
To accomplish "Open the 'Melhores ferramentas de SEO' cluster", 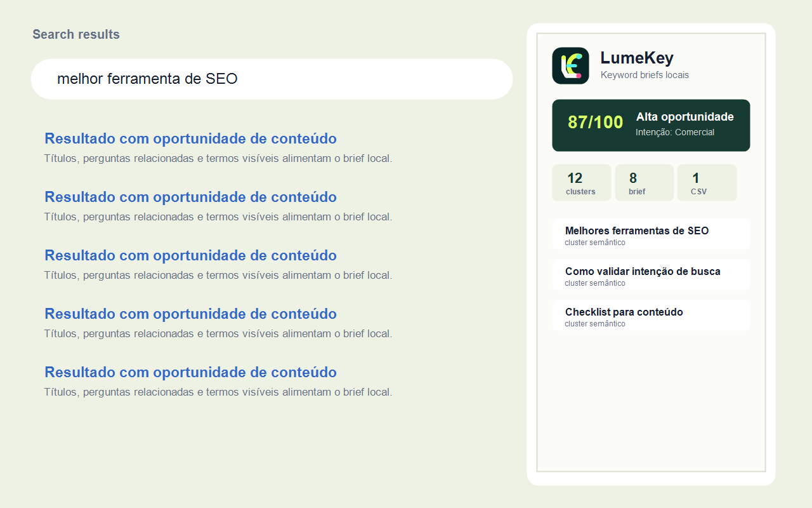I will coord(651,234).
